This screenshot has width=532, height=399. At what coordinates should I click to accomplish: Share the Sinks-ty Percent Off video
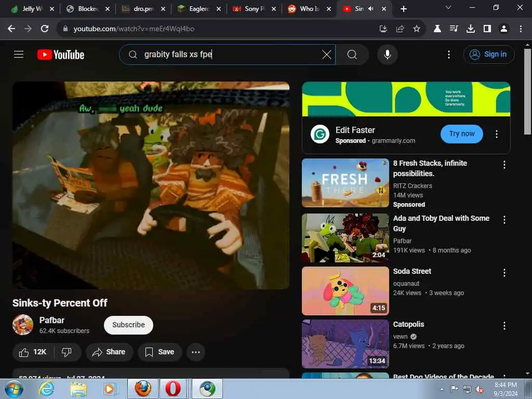click(109, 352)
